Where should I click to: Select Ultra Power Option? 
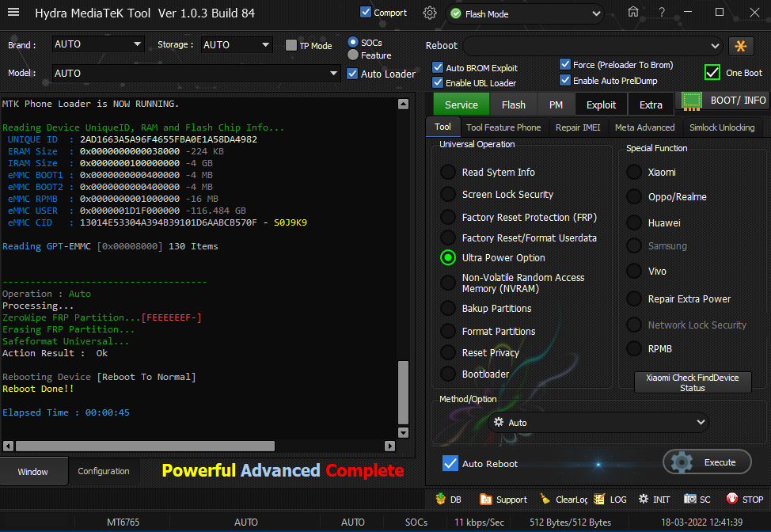point(448,257)
